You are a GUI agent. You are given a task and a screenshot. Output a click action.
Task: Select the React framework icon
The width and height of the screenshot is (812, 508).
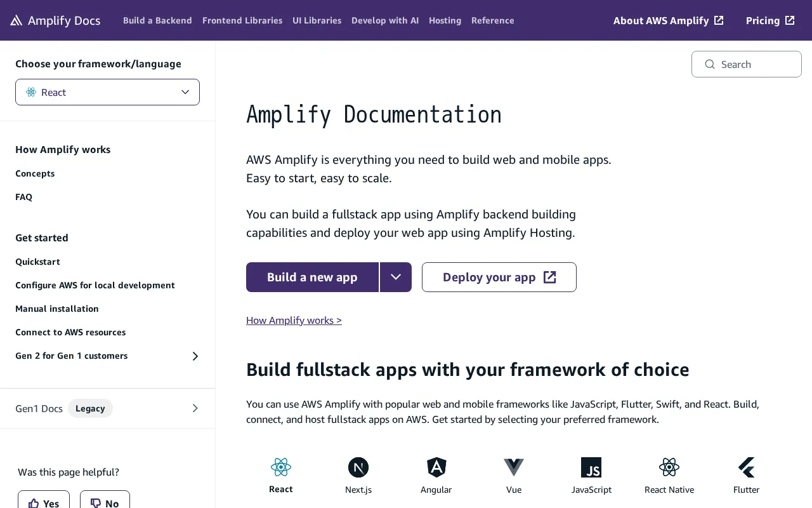tap(281, 467)
